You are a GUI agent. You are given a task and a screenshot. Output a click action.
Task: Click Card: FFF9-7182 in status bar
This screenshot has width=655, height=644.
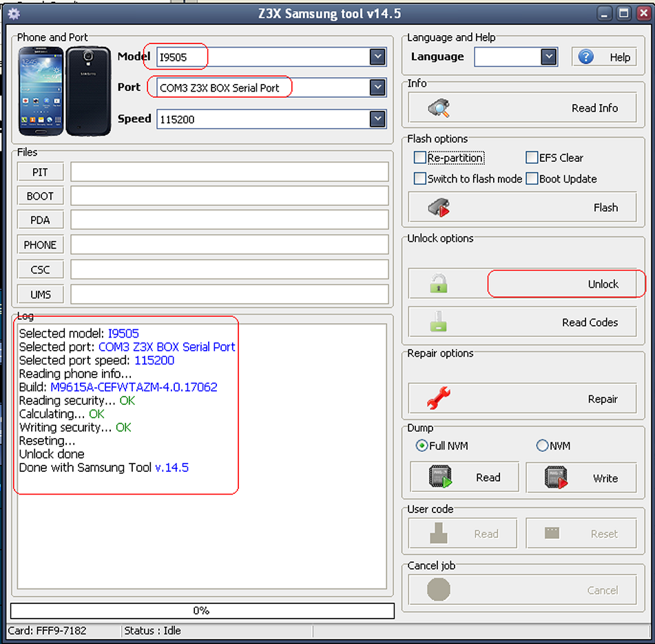48,631
